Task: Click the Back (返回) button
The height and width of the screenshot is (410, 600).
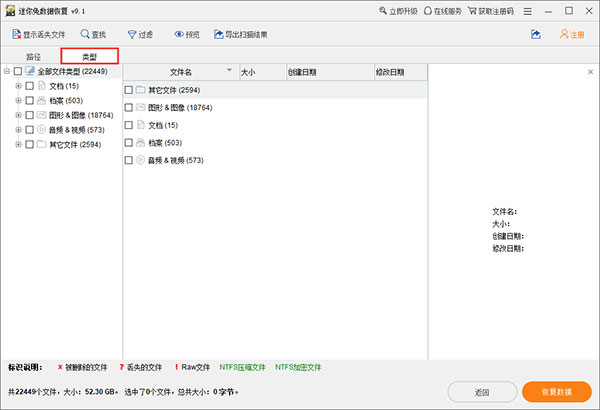Action: pyautogui.click(x=481, y=391)
